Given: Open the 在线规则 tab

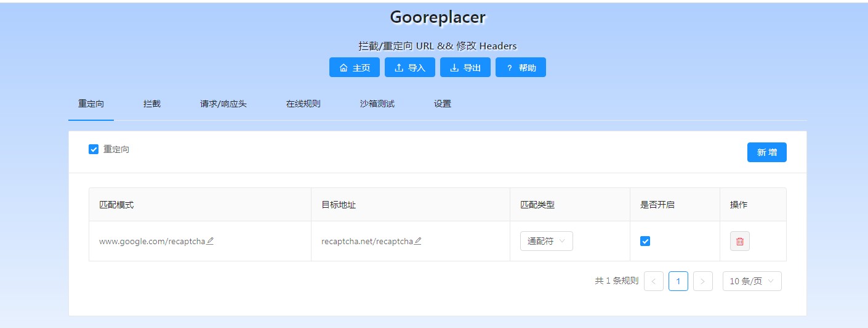Looking at the screenshot, I should pos(303,104).
